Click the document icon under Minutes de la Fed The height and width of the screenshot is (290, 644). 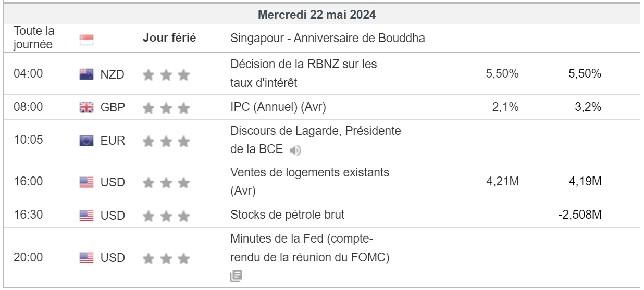[236, 276]
